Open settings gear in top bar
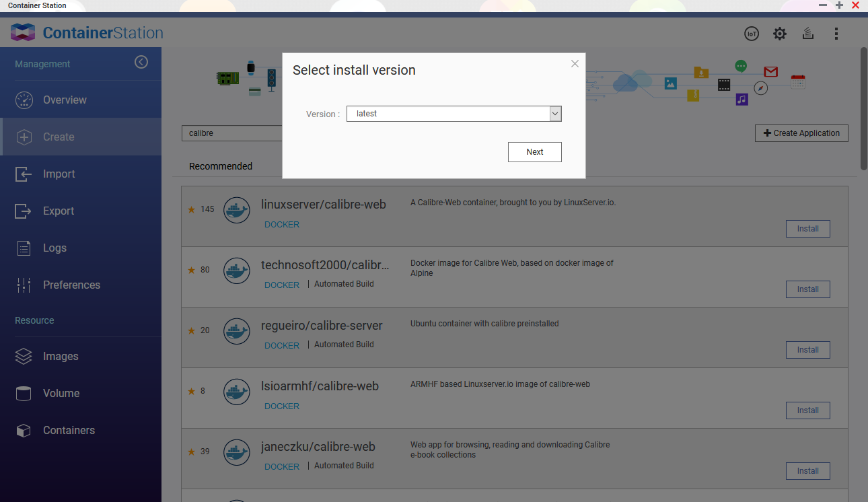The image size is (868, 502). (x=779, y=34)
